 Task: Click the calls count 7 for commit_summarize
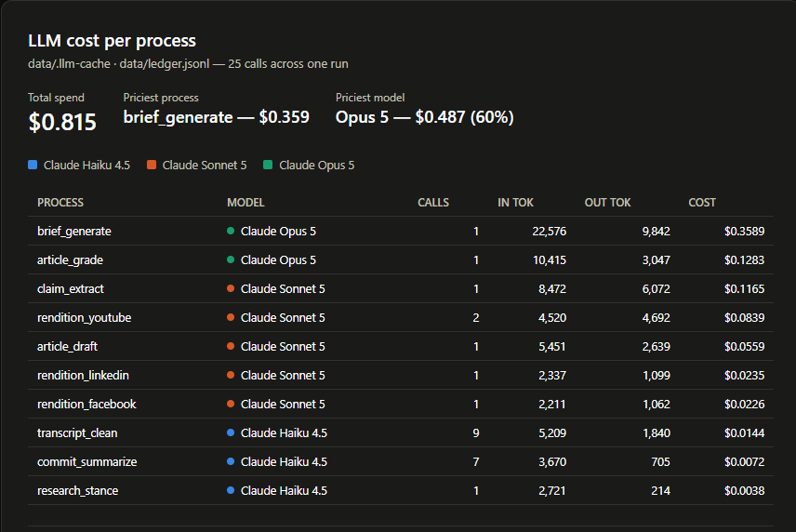476,462
